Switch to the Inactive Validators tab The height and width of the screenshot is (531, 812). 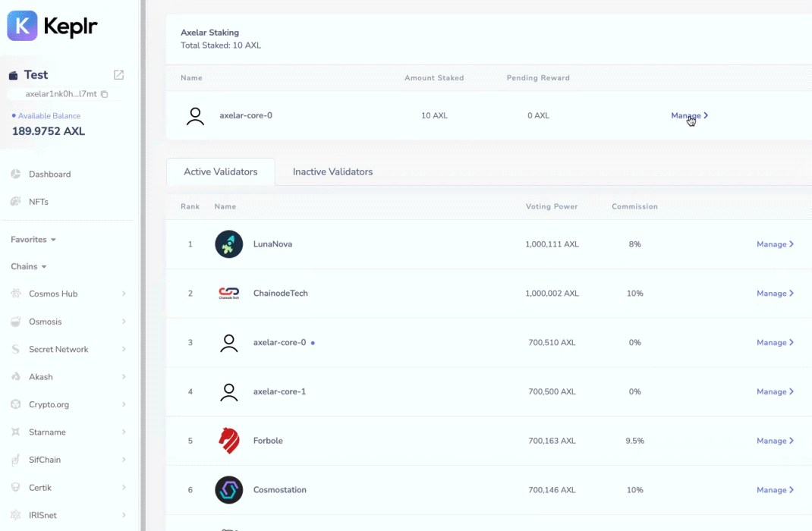(332, 172)
